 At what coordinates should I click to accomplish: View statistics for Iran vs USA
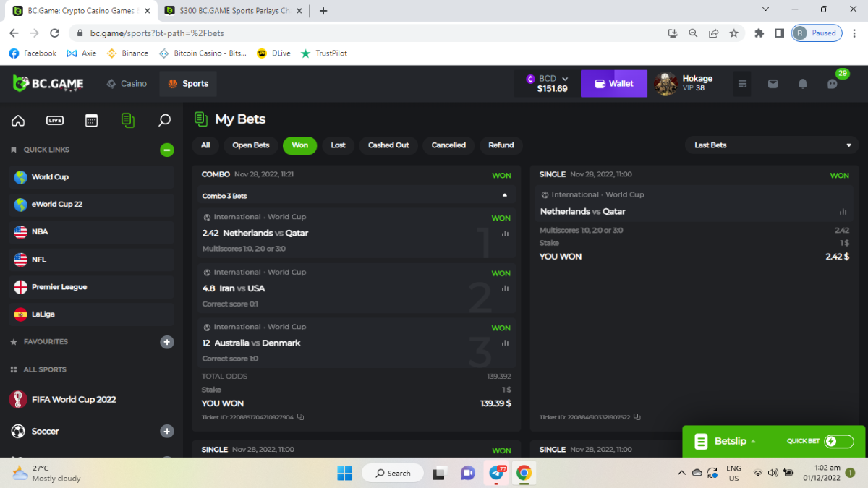[x=505, y=288]
